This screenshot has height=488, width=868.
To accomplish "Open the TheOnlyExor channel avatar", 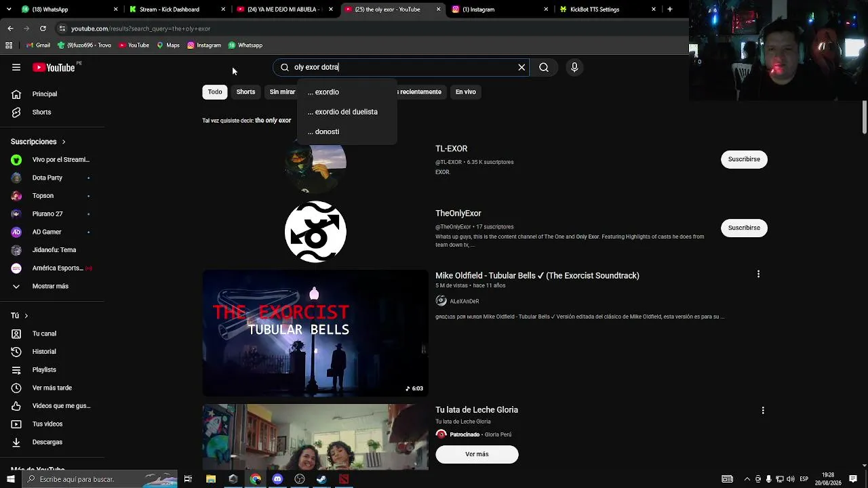I will tap(315, 232).
